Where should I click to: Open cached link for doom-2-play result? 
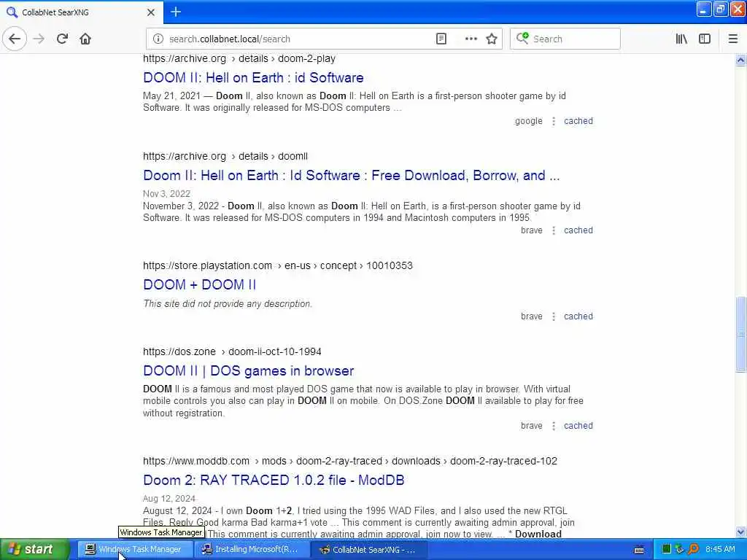[x=578, y=121]
